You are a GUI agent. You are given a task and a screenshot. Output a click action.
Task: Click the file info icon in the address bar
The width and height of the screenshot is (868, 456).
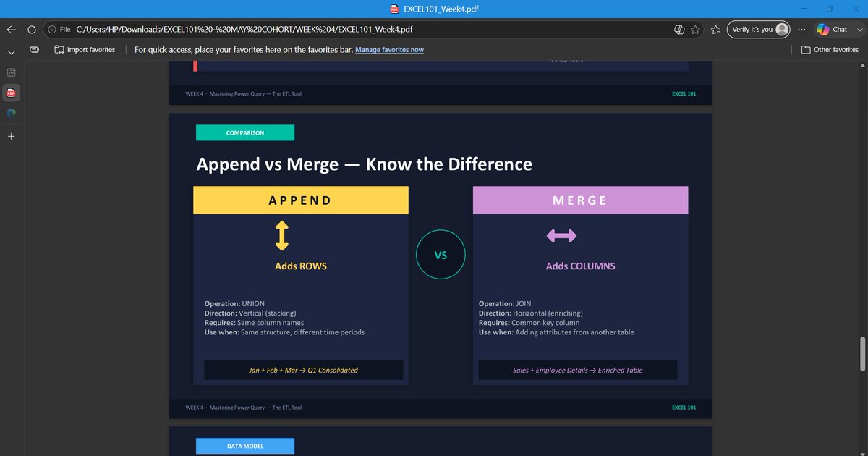pos(52,30)
